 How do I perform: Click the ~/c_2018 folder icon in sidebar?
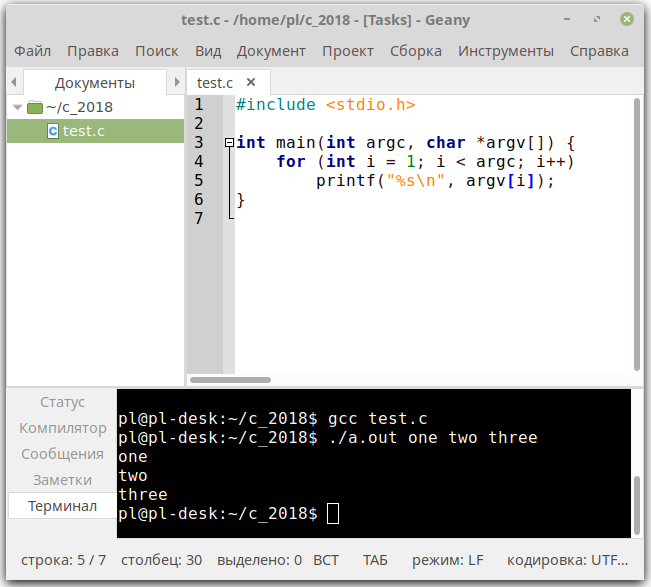tap(35, 107)
